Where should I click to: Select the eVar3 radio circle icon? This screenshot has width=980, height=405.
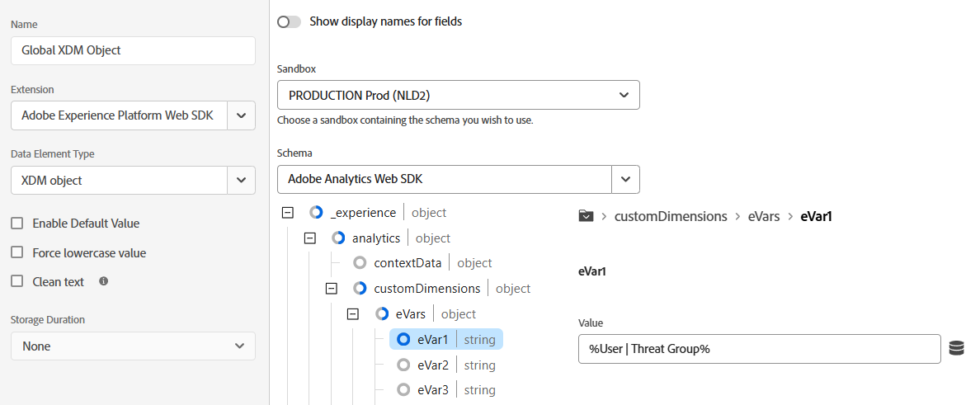pyautogui.click(x=403, y=390)
